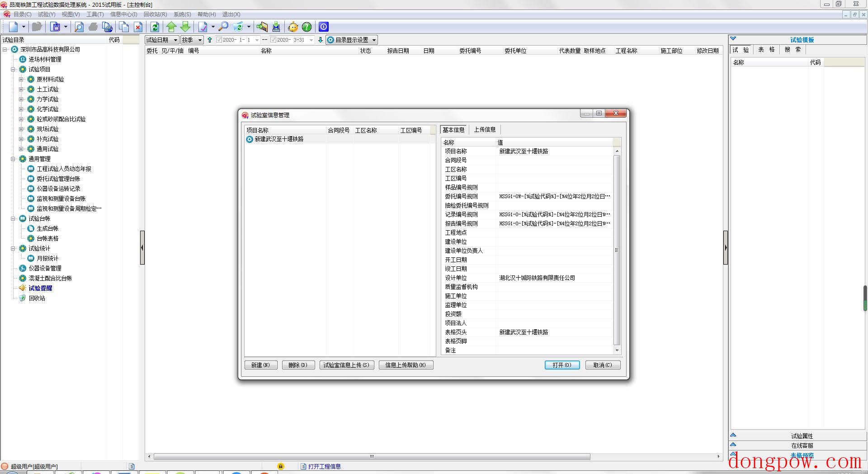Image resolution: width=868 pixels, height=474 pixels.
Task: Collapse the 试验台帐 tree node
Action: (13, 219)
